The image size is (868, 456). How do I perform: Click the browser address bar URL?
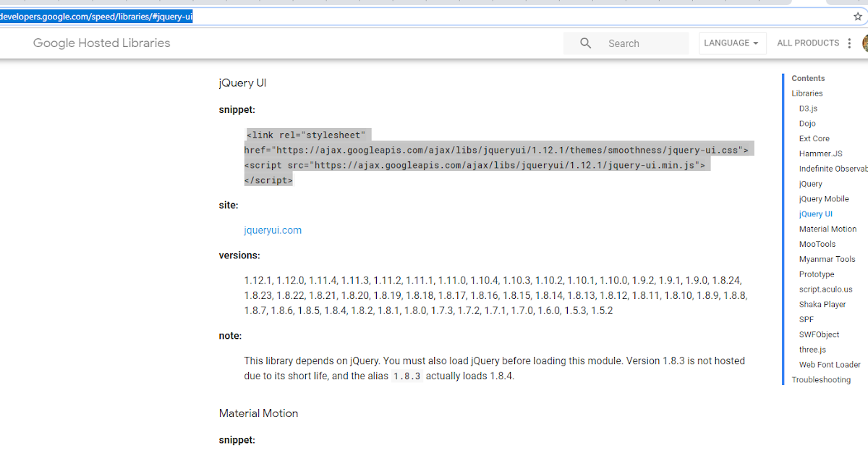pos(96,17)
